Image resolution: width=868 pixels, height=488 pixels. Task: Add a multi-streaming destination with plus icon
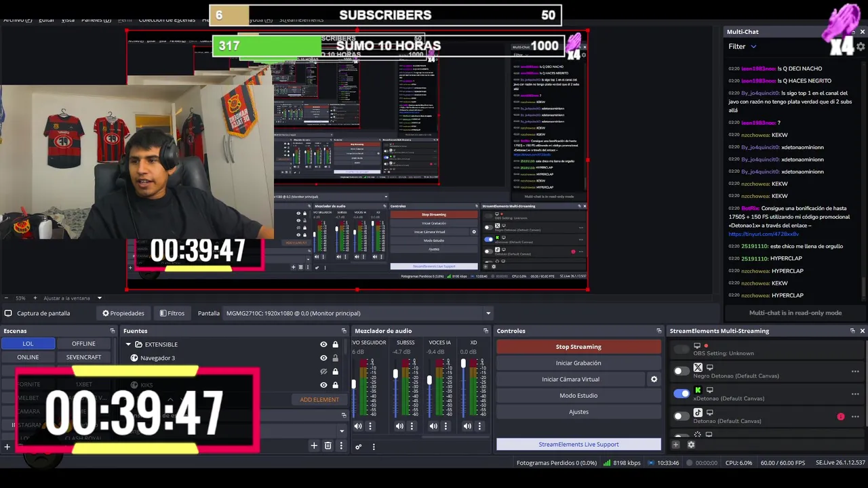pyautogui.click(x=675, y=445)
